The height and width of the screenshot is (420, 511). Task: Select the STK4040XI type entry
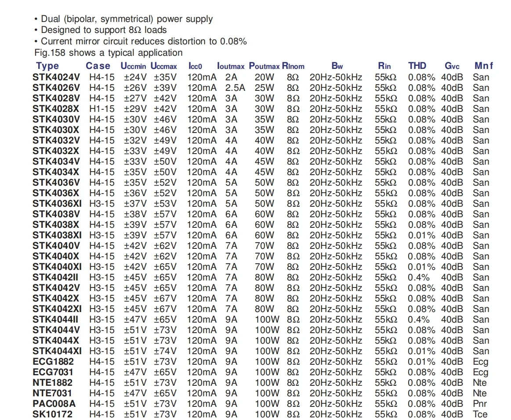[x=57, y=267]
